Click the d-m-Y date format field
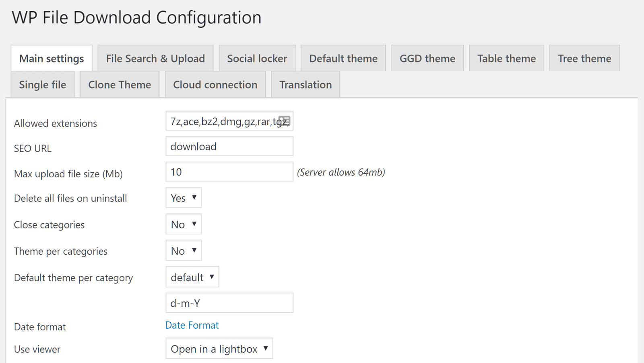Screen dimensions: 644x363 pyautogui.click(x=229, y=303)
